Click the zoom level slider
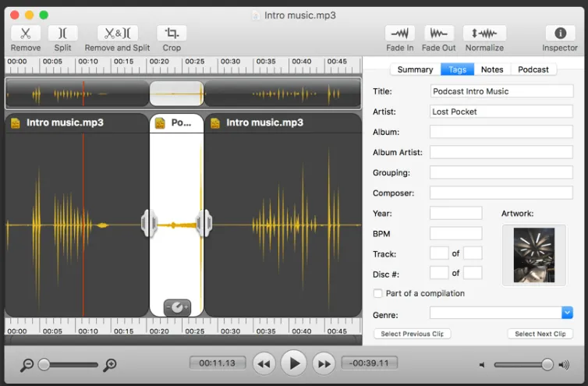Viewport: 588px width, 386px height. (x=69, y=365)
